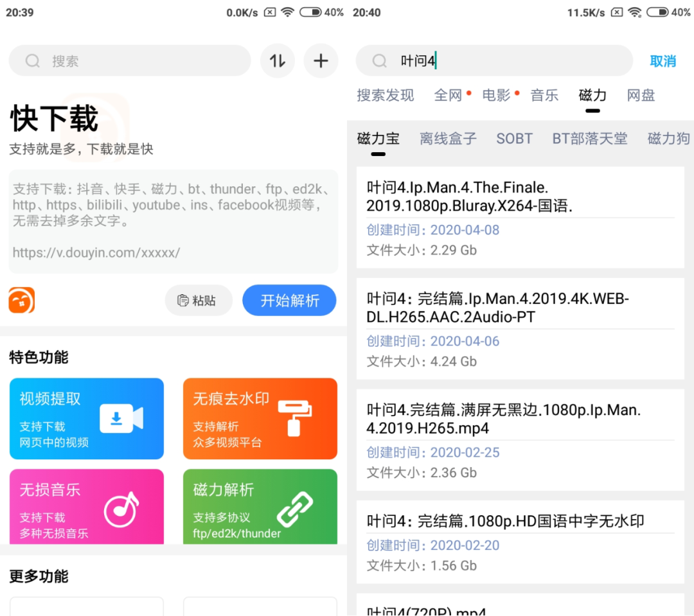
Task: Open the 视频提取 feature card
Action: [87, 419]
